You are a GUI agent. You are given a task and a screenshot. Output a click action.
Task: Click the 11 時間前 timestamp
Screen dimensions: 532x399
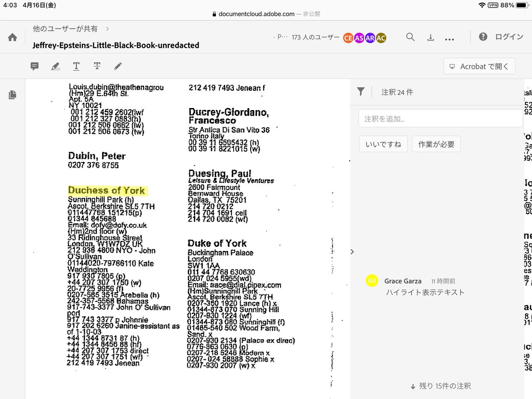click(x=443, y=281)
